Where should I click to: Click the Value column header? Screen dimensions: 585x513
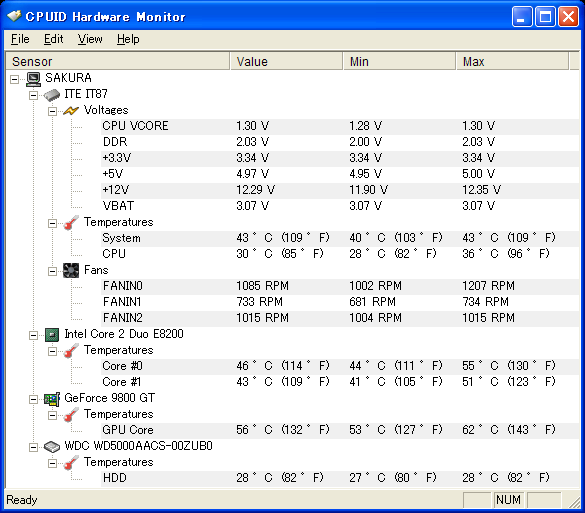pos(287,61)
